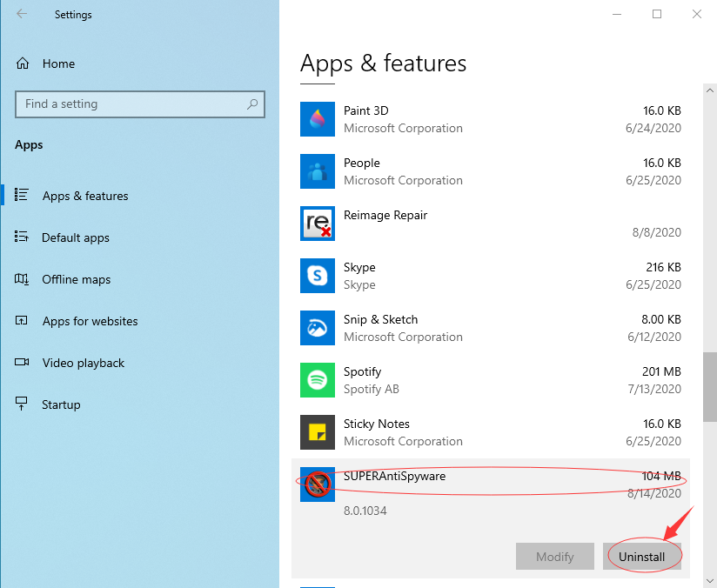
Task: Select the Startup sidebar icon
Action: pyautogui.click(x=22, y=404)
